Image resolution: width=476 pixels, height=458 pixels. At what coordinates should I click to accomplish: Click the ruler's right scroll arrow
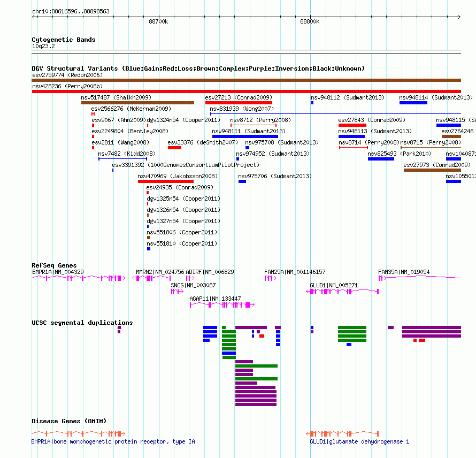tap(459, 17)
